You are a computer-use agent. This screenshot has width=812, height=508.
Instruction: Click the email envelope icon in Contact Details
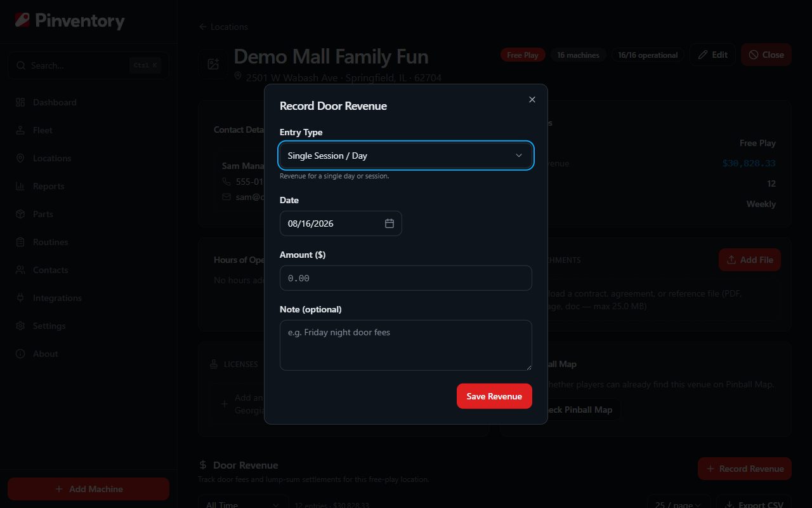point(226,197)
